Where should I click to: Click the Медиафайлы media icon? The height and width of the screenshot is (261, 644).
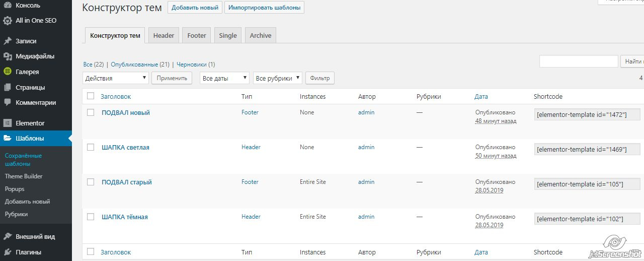pyautogui.click(x=8, y=56)
